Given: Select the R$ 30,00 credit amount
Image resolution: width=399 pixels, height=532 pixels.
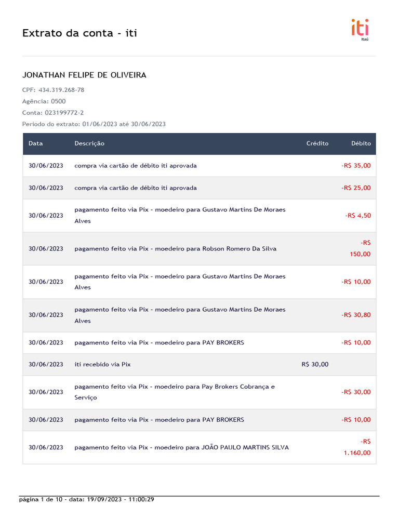Looking at the screenshot, I should click(x=315, y=365).
